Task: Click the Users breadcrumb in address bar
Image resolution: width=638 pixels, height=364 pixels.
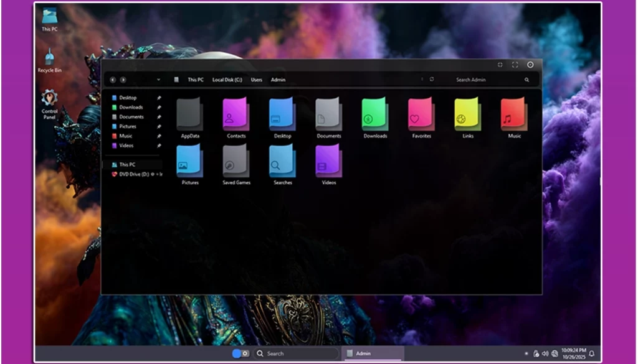Action: [x=257, y=80]
